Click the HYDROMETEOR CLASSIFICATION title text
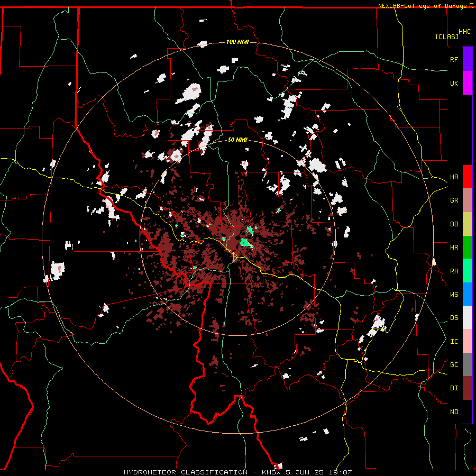This screenshot has height=476, width=476. [x=186, y=472]
